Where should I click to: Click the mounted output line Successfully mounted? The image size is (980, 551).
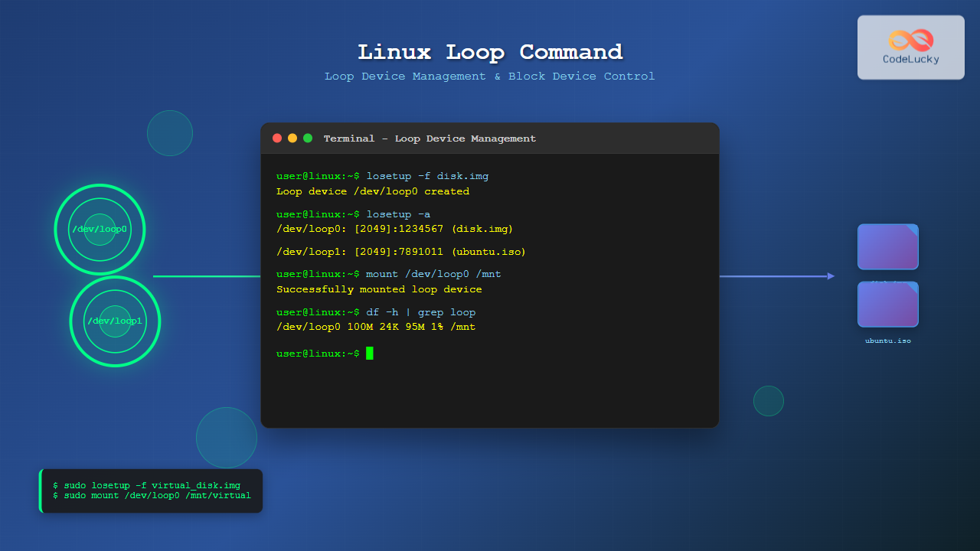pos(380,289)
